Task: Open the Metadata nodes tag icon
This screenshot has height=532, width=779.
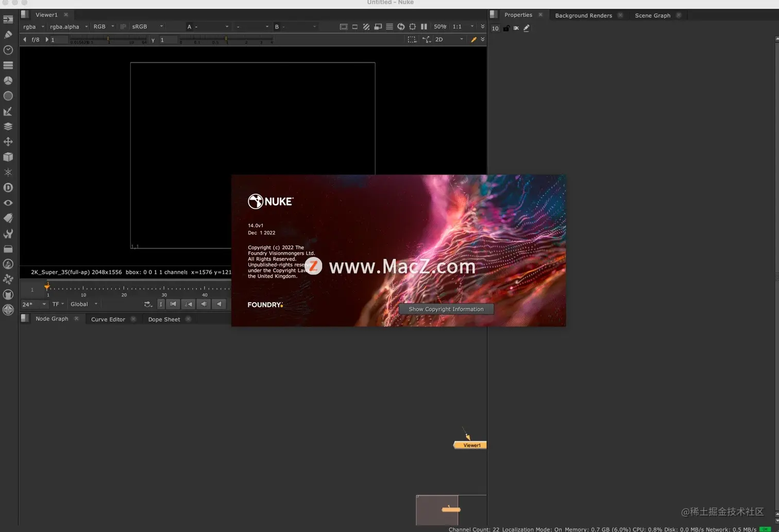Action: tap(8, 218)
